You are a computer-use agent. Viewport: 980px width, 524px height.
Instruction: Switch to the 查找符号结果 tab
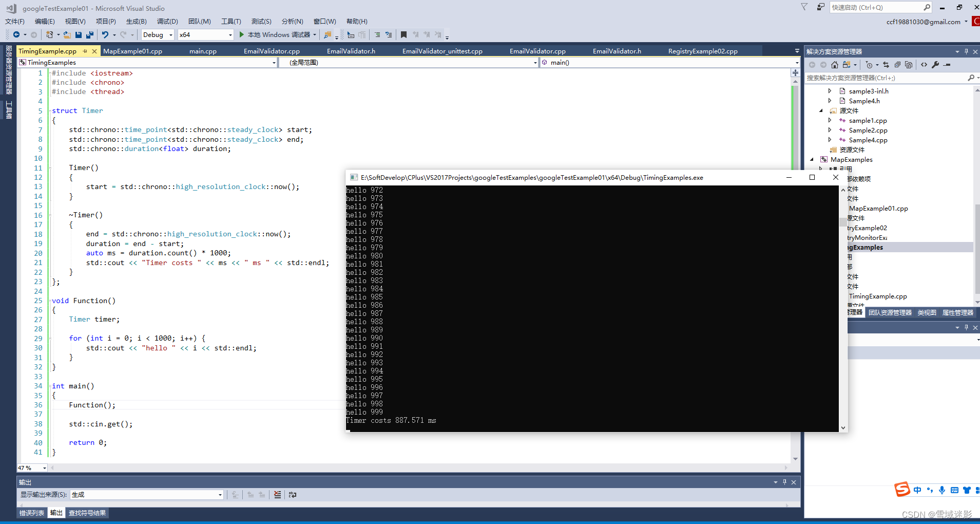(87, 513)
